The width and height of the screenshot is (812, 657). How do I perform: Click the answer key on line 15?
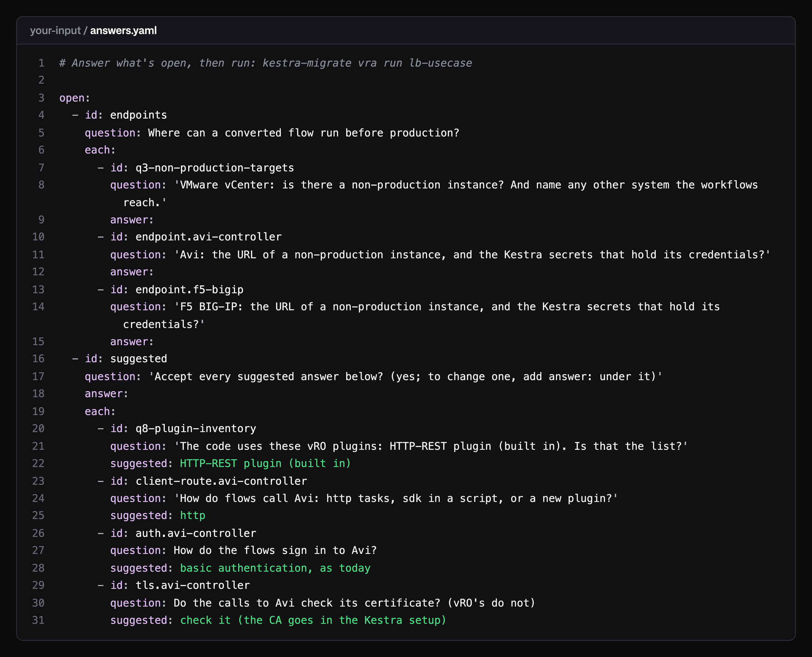(132, 342)
